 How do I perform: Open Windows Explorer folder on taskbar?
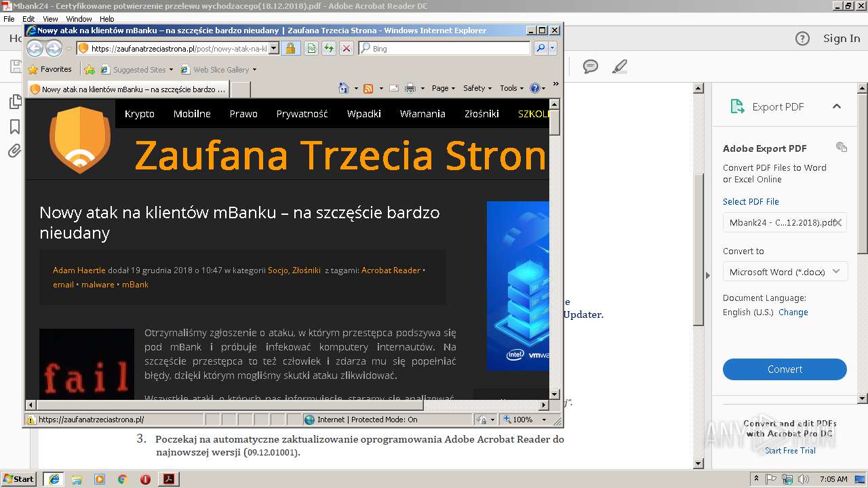(x=77, y=479)
